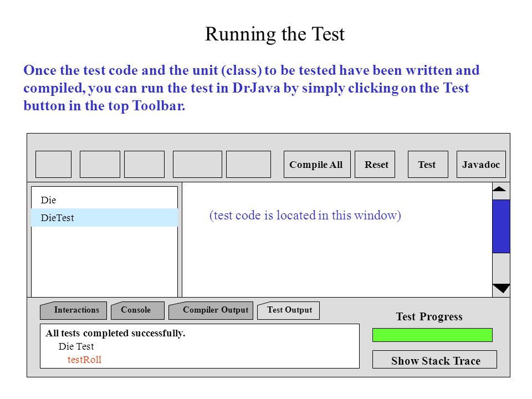This screenshot has width=532, height=399.
Task: Click the blue scrollbar thumb
Action: [501, 226]
